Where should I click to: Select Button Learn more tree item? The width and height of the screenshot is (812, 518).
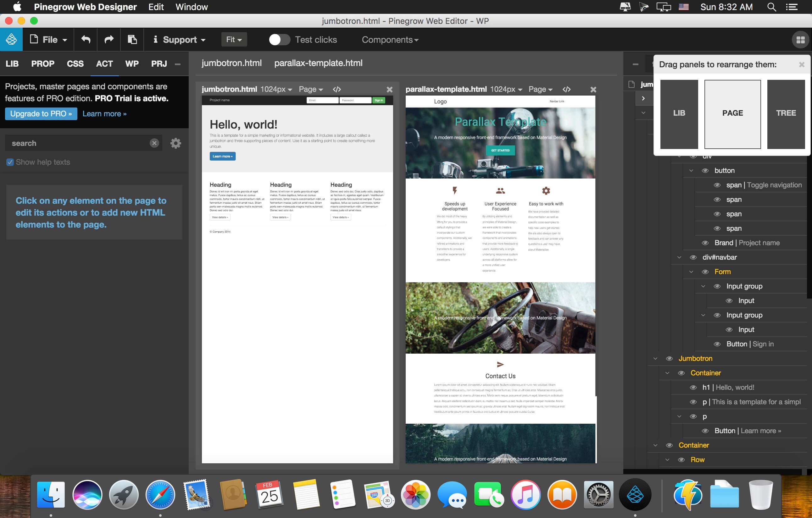[x=748, y=431]
